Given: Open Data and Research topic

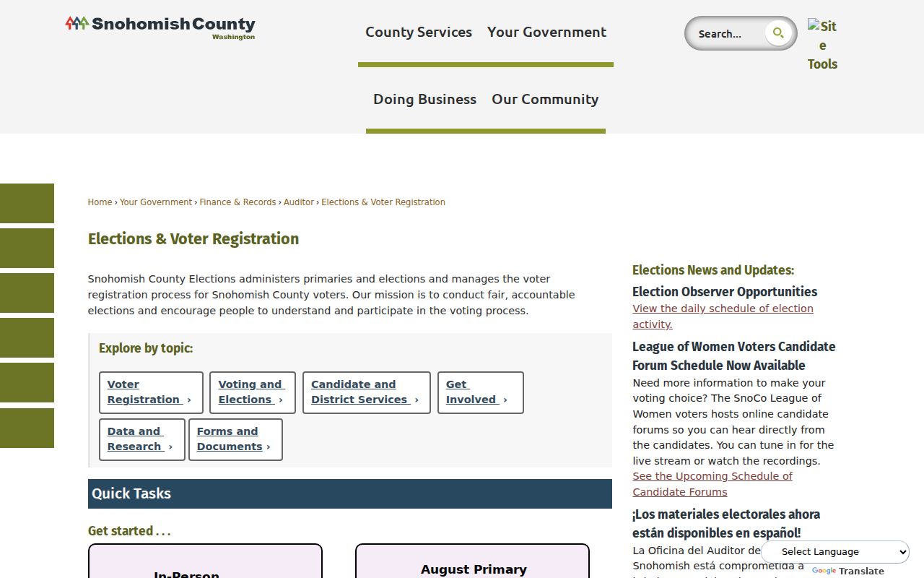Looking at the screenshot, I should [142, 439].
